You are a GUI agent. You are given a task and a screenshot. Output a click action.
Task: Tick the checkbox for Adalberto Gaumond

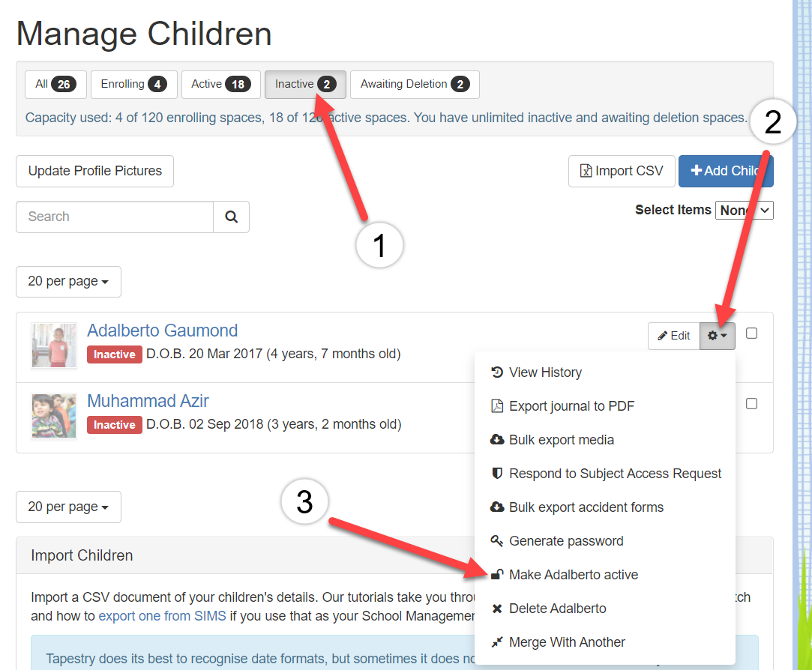751,334
